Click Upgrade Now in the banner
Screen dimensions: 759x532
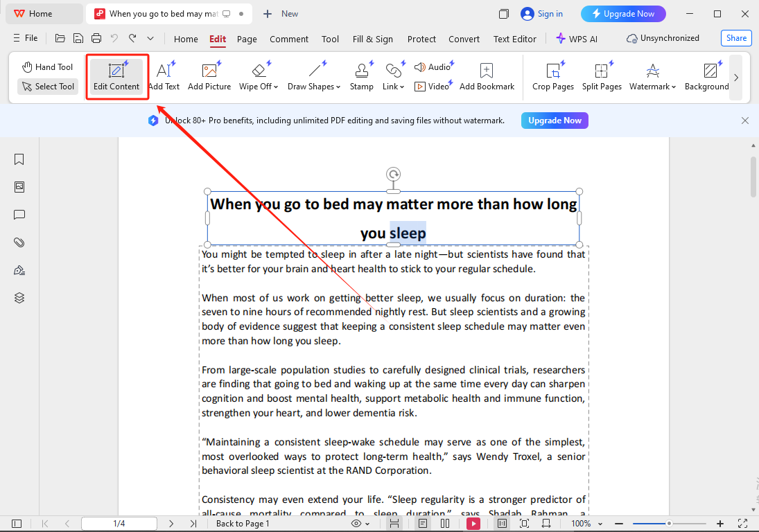[x=555, y=121]
